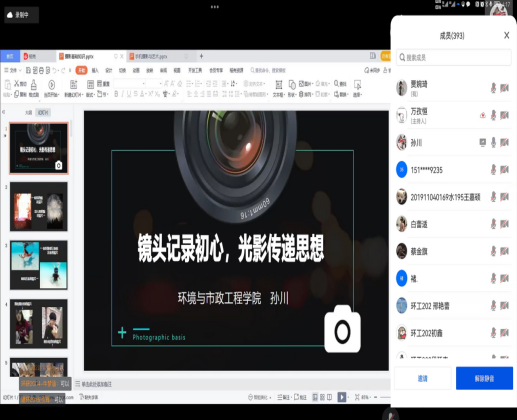Add a new document tab with plus
The width and height of the screenshot is (517, 420).
click(201, 56)
